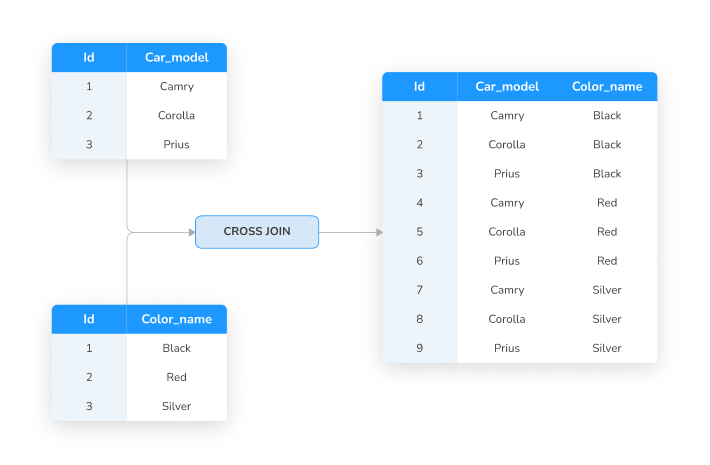Click result row 9 Silver cell
The width and height of the screenshot is (710, 465).
607,348
